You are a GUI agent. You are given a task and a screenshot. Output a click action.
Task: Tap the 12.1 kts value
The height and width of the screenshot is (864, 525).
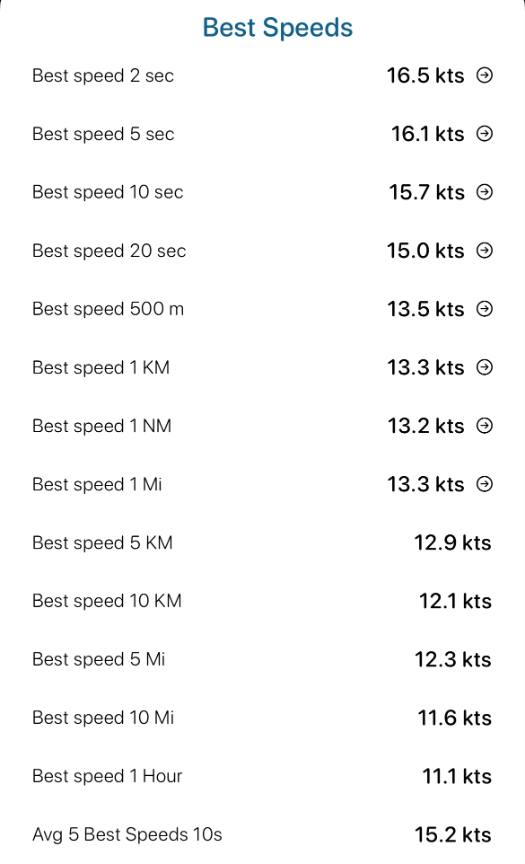455,601
